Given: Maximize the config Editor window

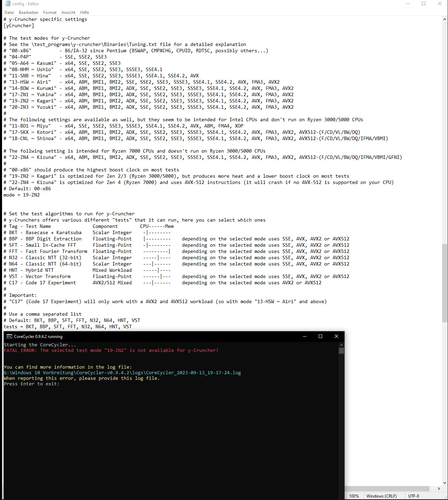Looking at the screenshot, I should [424, 4].
